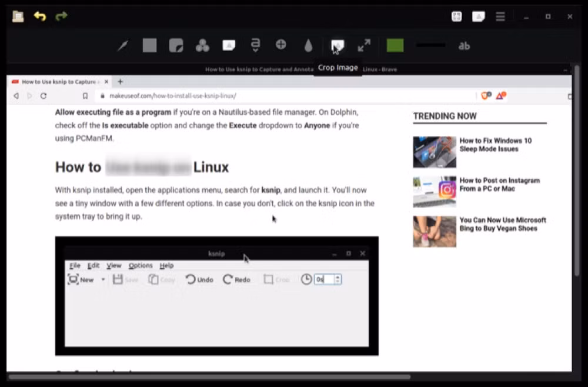Redo the annotation with the green arrow
This screenshot has width=588, height=387.
61,16
